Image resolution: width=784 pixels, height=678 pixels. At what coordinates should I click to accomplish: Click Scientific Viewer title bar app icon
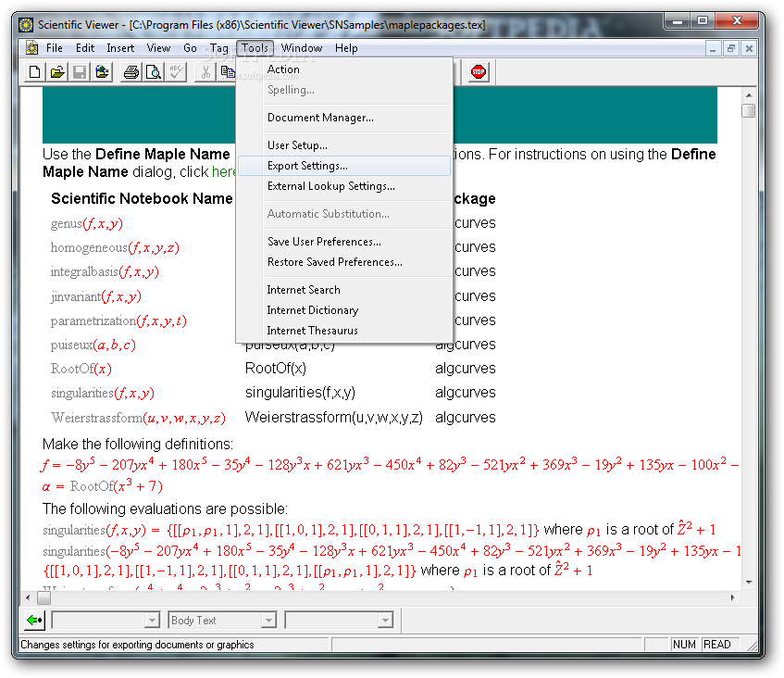pyautogui.click(x=26, y=24)
